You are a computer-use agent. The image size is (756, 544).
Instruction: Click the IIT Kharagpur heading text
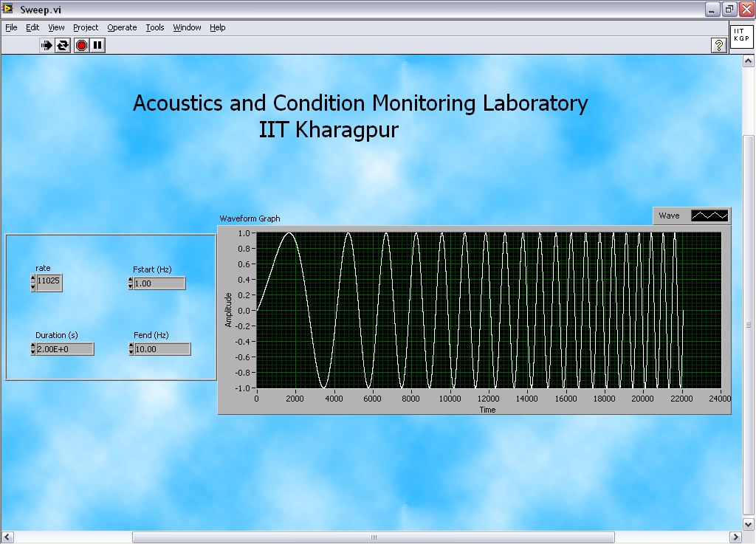(x=329, y=130)
